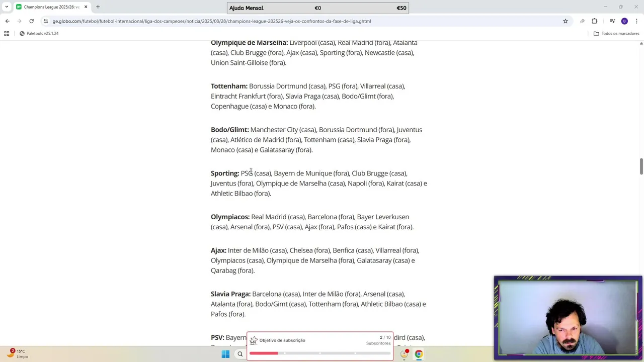Open the tab search dropdown arrow
644x362 pixels.
click(6, 7)
